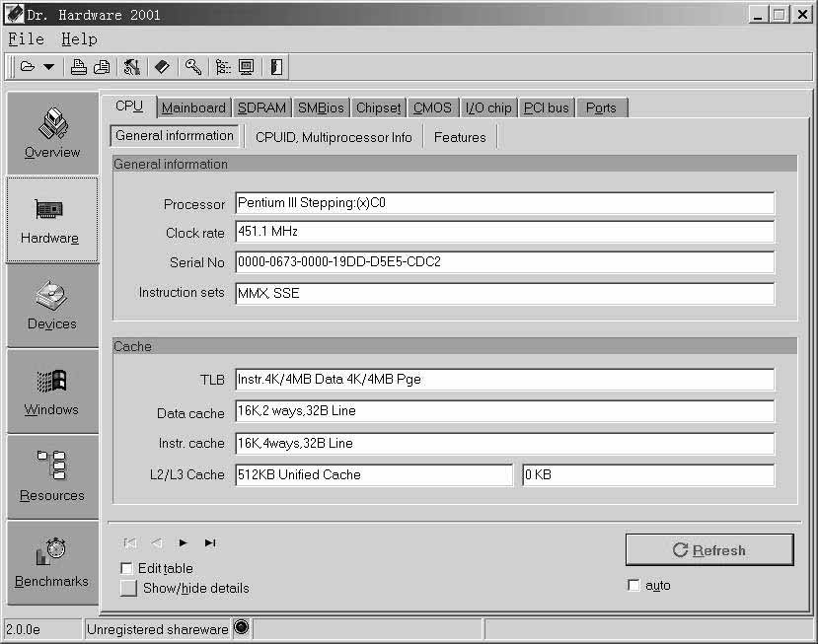Open CPUID, Multiprocessor Info sub-tab
818x644 pixels.
click(334, 137)
